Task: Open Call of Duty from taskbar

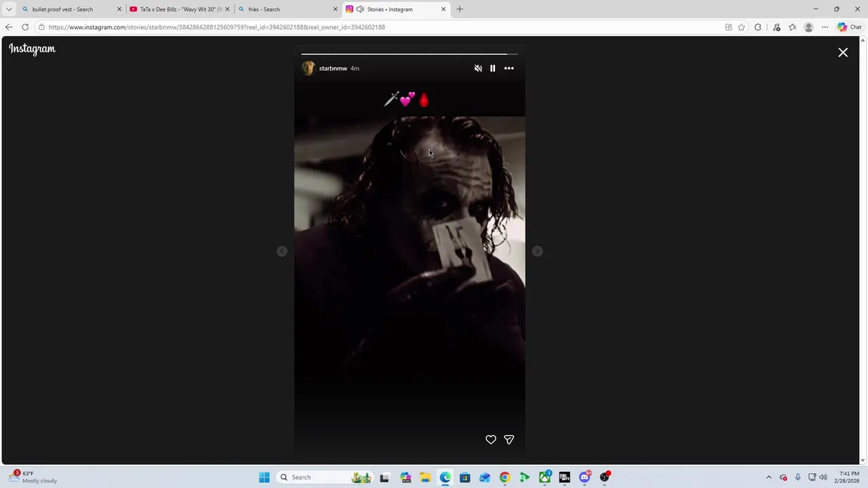Action: pos(564,477)
